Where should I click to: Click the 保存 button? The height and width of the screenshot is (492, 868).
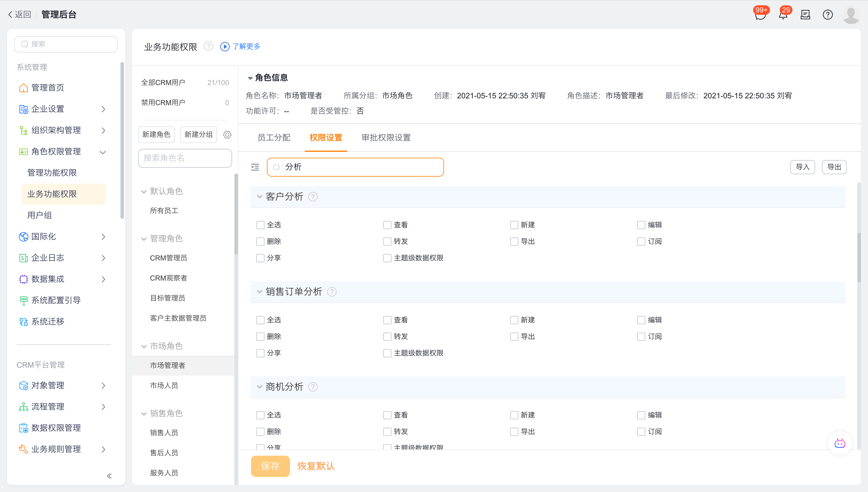tap(270, 466)
